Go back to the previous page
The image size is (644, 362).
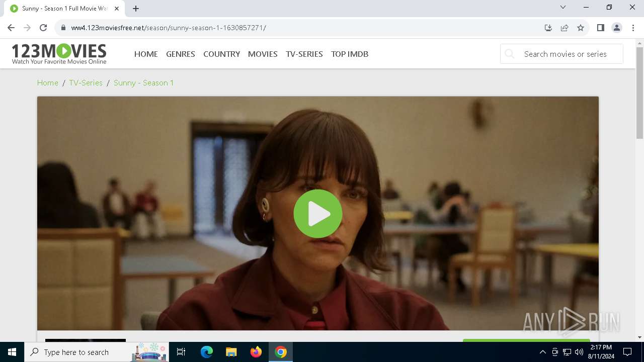11,28
